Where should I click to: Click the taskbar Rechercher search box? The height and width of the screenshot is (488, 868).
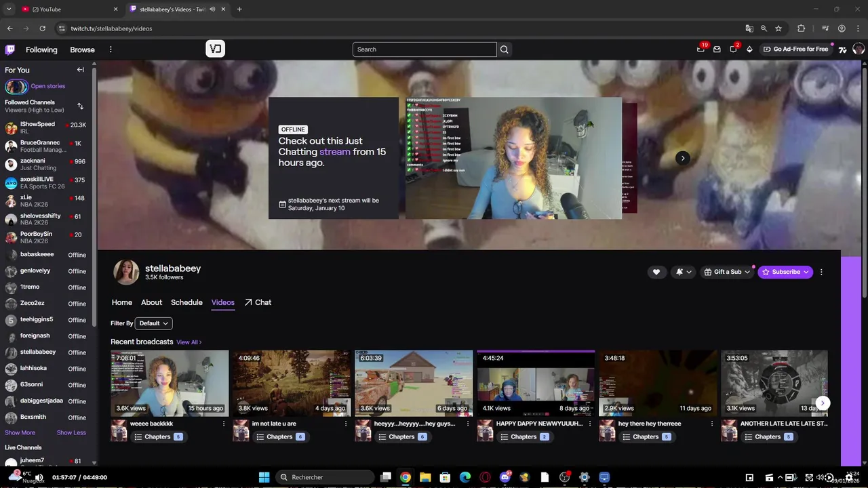(325, 477)
